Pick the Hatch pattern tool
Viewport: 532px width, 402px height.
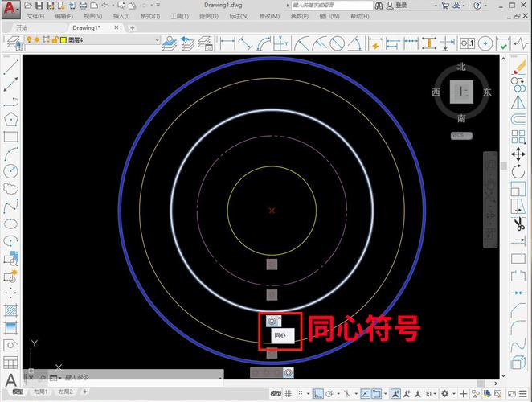click(10, 310)
